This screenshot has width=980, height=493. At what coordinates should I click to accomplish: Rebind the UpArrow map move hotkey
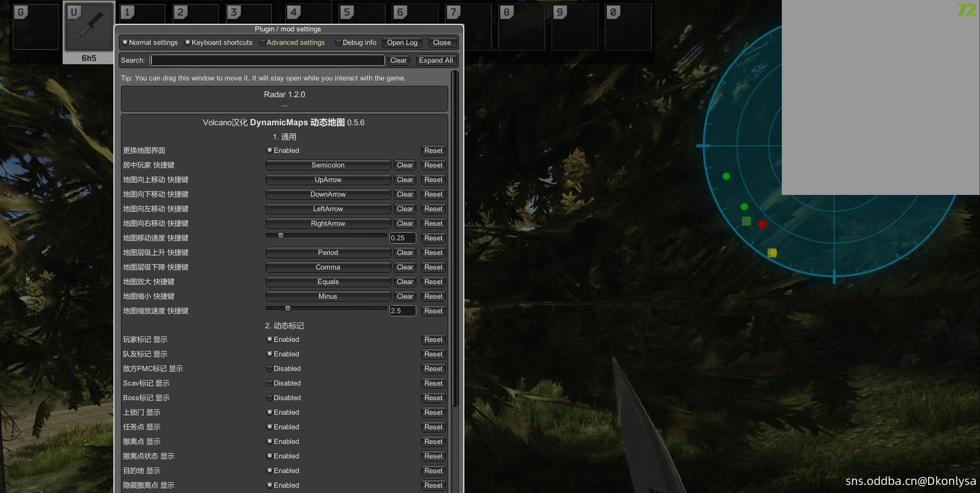[x=328, y=180]
